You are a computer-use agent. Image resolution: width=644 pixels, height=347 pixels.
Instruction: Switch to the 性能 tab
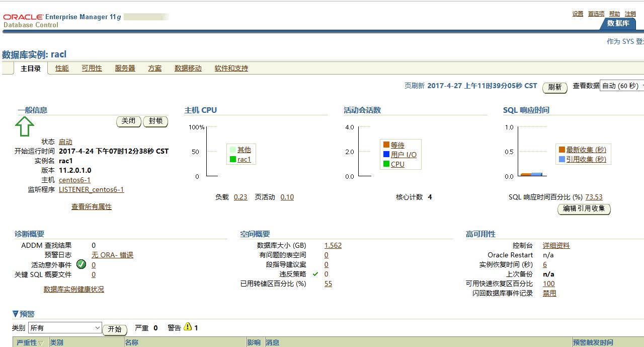coord(62,68)
